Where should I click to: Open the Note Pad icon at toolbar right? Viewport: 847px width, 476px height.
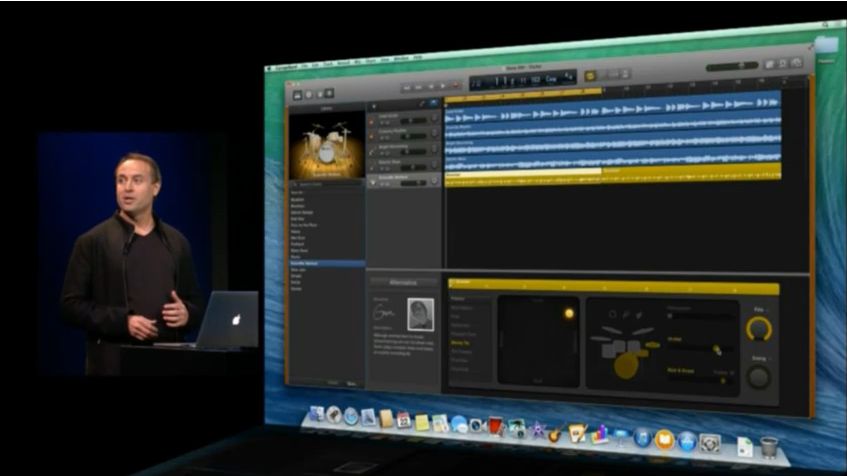[x=770, y=64]
